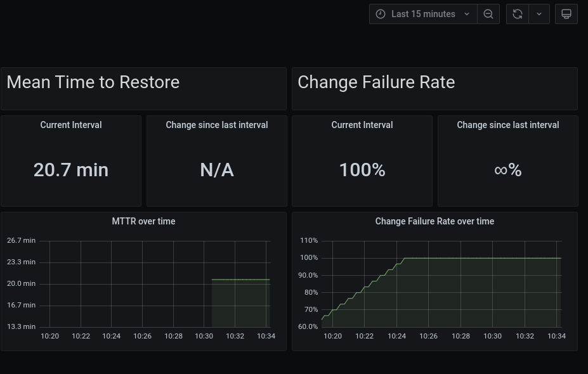Click the 10:28 label on failure rate chart

point(461,336)
